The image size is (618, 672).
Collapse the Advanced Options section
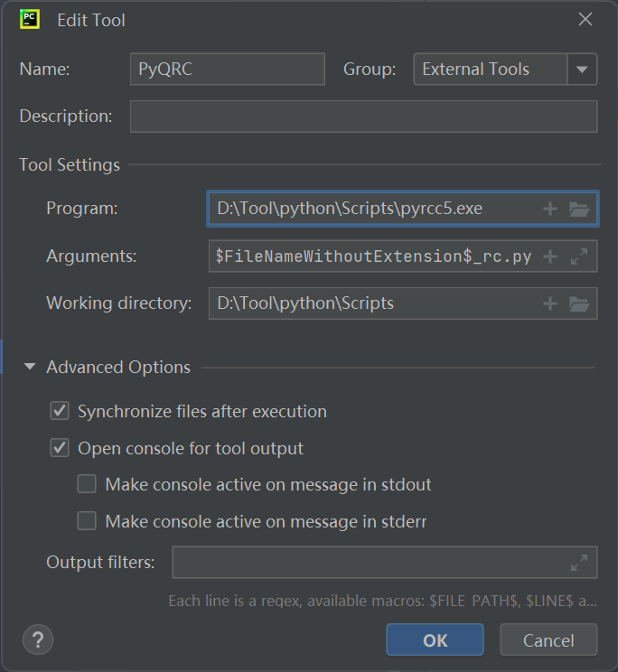[30, 368]
